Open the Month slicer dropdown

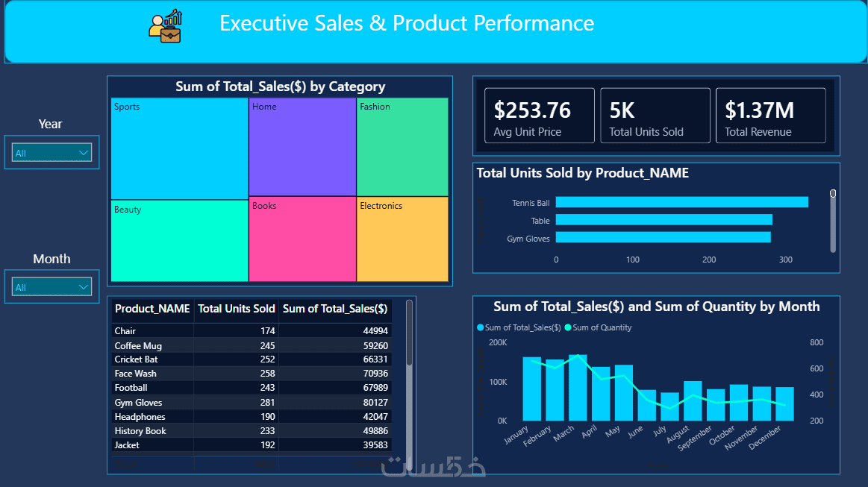pyautogui.click(x=51, y=287)
